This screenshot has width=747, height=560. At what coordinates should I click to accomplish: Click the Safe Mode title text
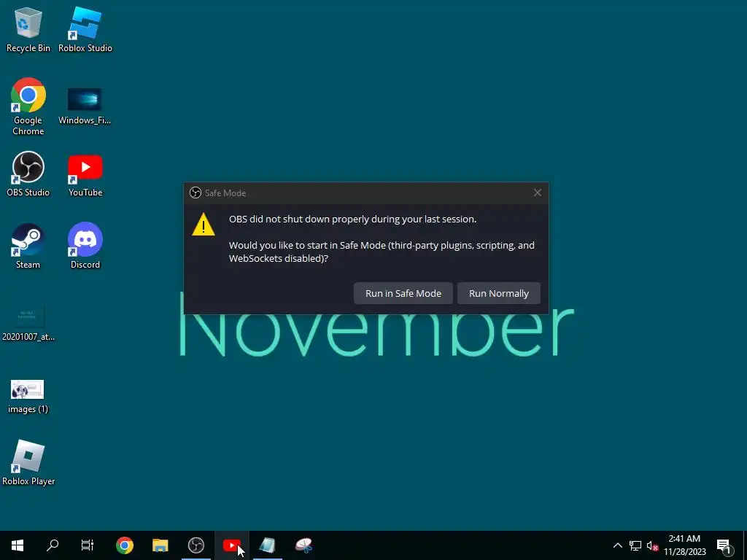point(225,192)
